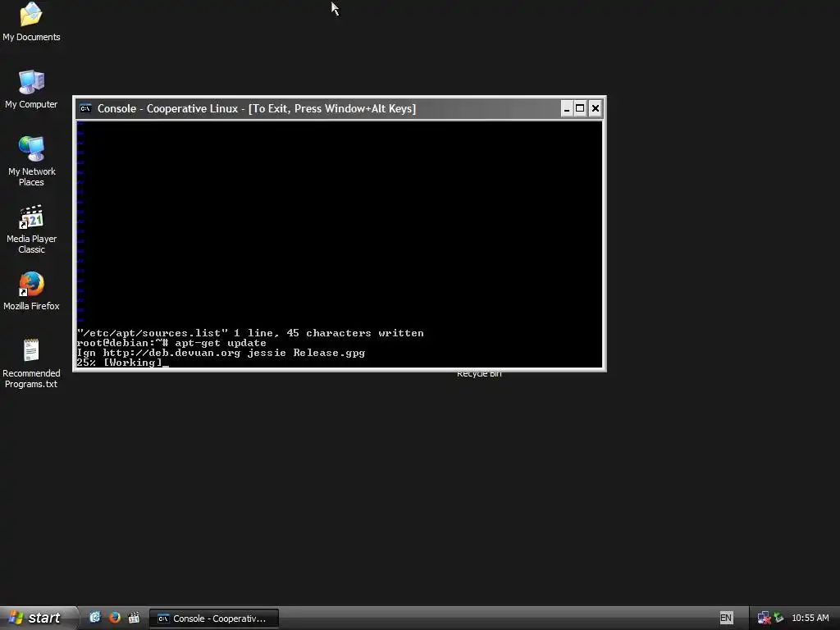This screenshot has width=840, height=630.
Task: Click the network connection tray icon
Action: [764, 619]
